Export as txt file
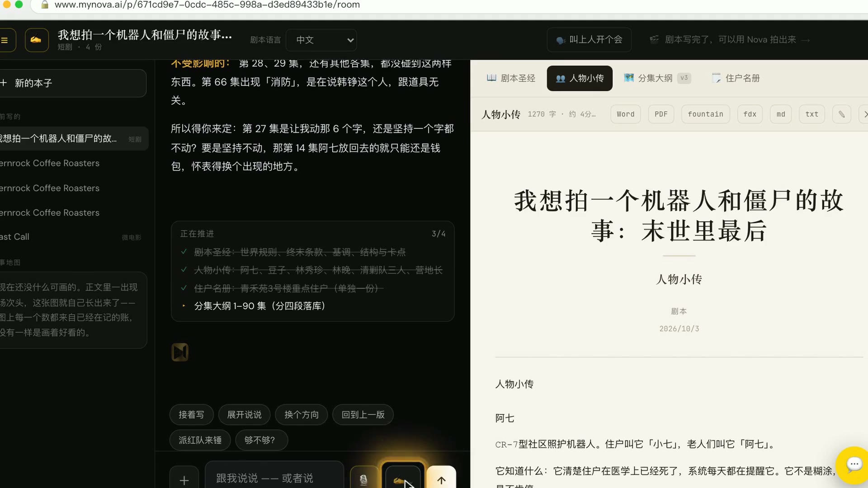The image size is (868, 488). (812, 114)
